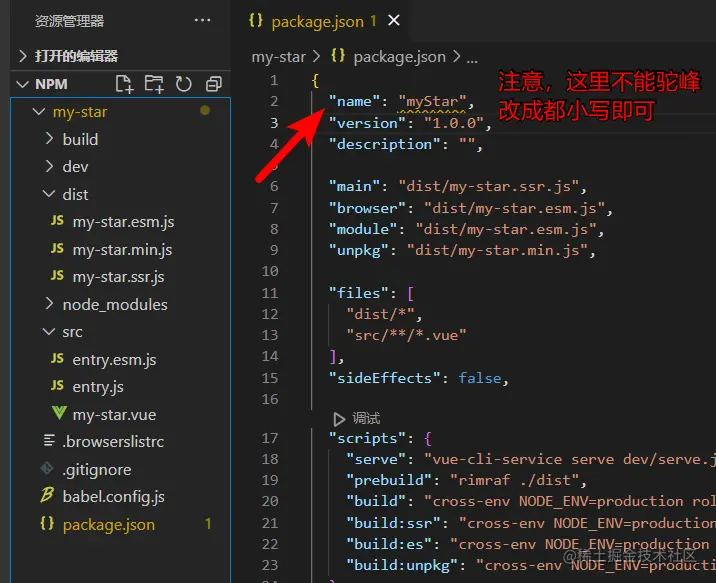Screen dimensions: 716x583
Task: Expand the node_modules folder
Action: [49, 304]
